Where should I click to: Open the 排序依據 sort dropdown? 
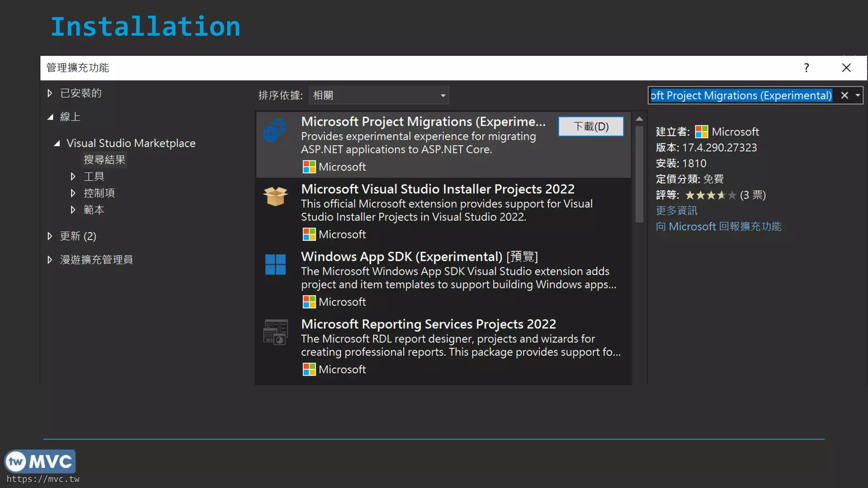pyautogui.click(x=378, y=95)
